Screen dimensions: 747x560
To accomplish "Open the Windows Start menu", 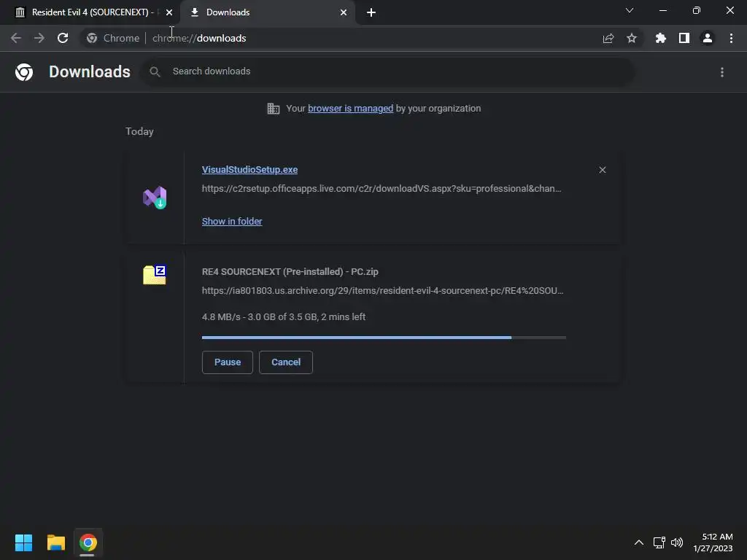I will [23, 542].
